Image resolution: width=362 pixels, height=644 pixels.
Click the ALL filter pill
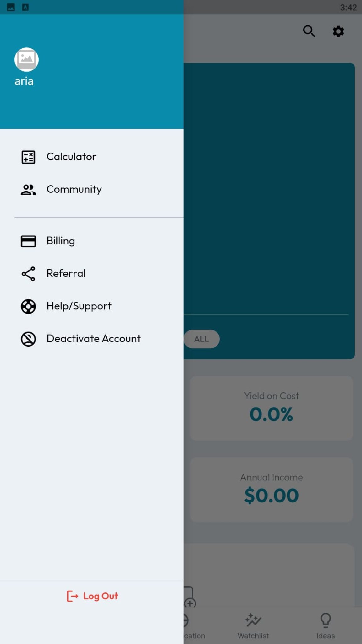tap(201, 339)
